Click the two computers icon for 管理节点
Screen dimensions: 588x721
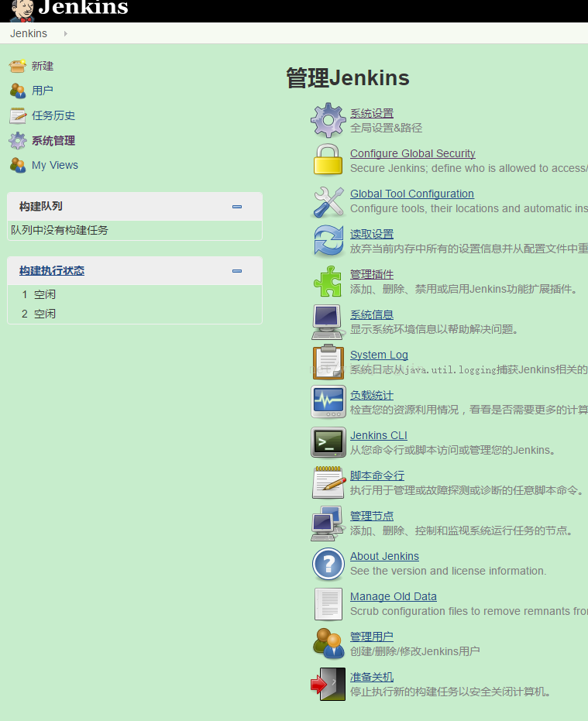(328, 524)
